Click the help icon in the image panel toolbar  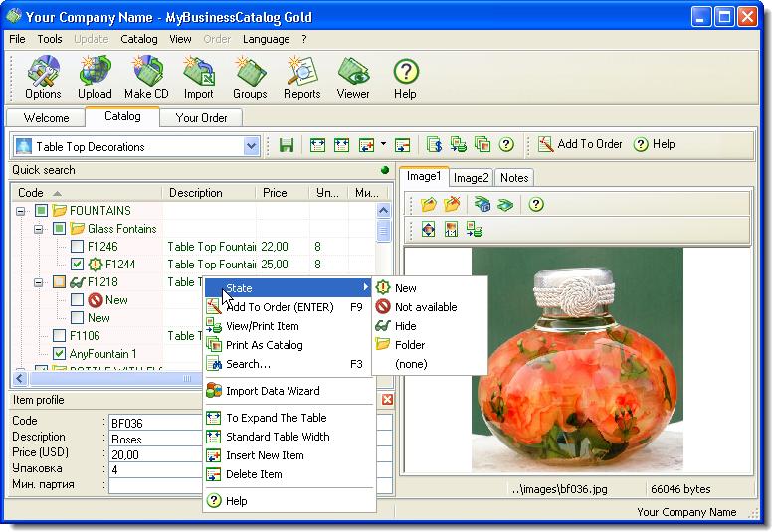pos(535,204)
